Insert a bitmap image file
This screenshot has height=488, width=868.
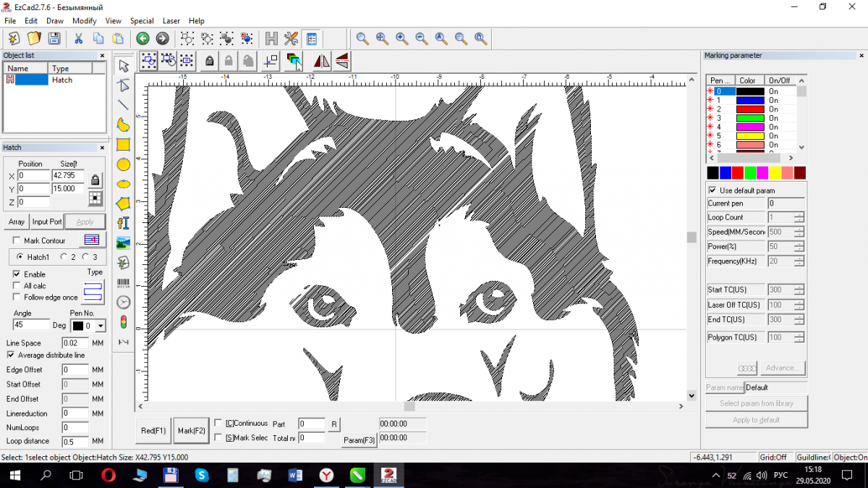[x=124, y=243]
